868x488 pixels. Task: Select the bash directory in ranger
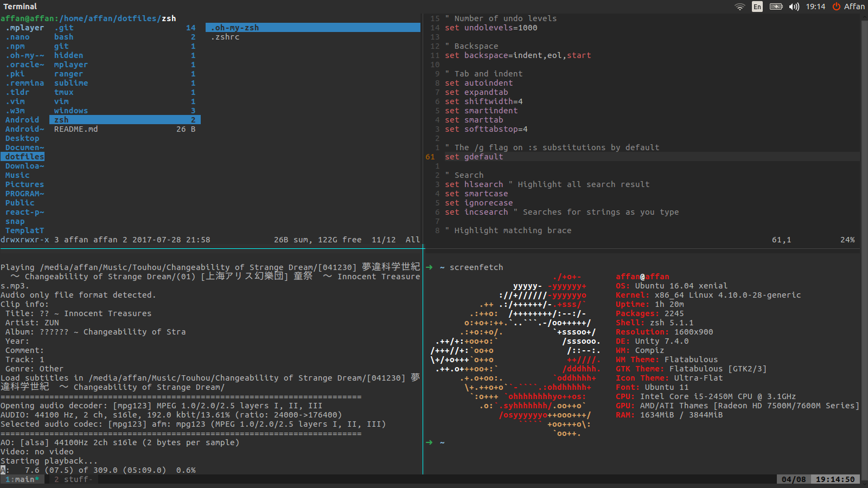click(125, 37)
